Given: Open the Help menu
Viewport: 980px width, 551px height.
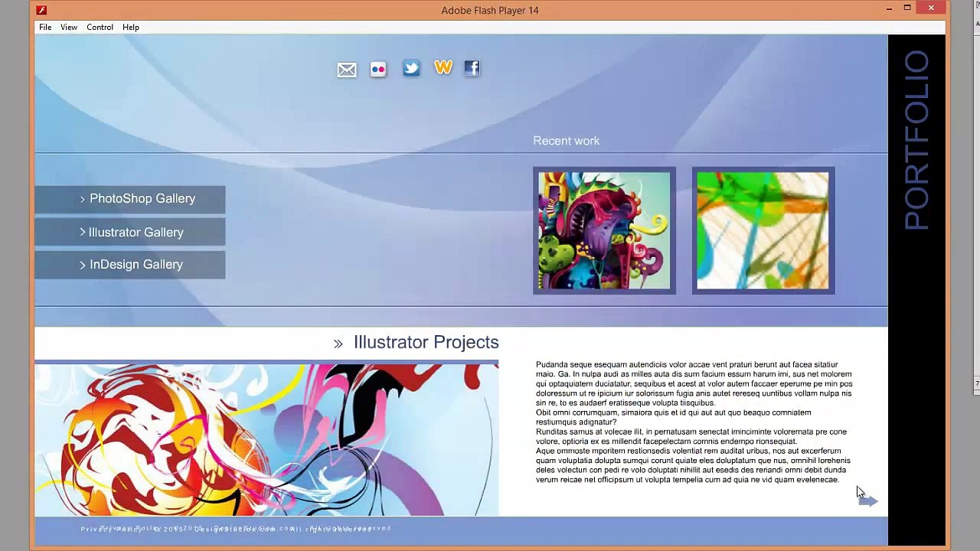Looking at the screenshot, I should click(x=131, y=27).
